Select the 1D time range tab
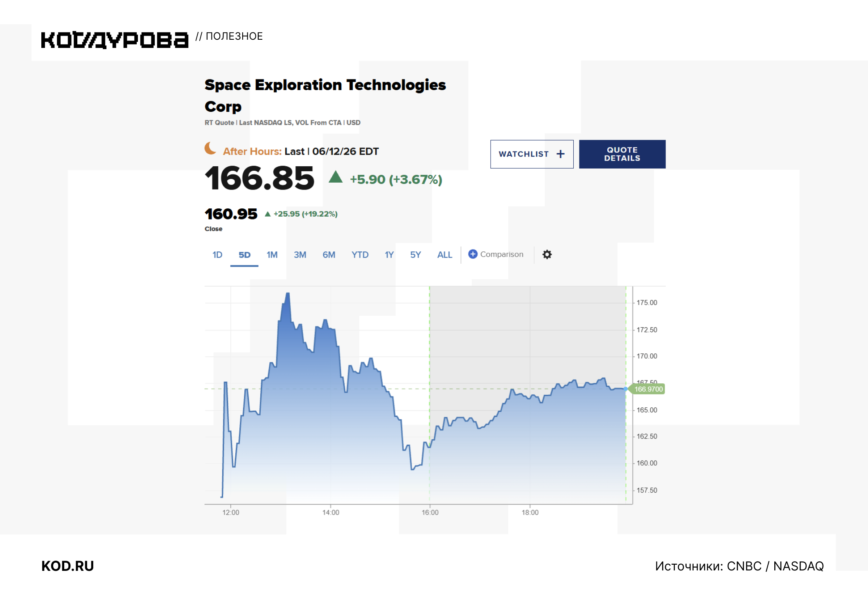The image size is (868, 595). pos(217,255)
